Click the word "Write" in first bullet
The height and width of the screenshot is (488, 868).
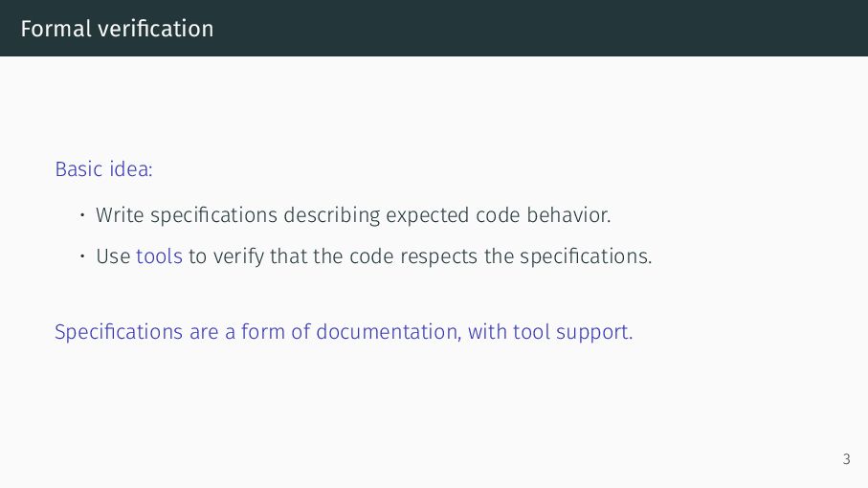[120, 214]
